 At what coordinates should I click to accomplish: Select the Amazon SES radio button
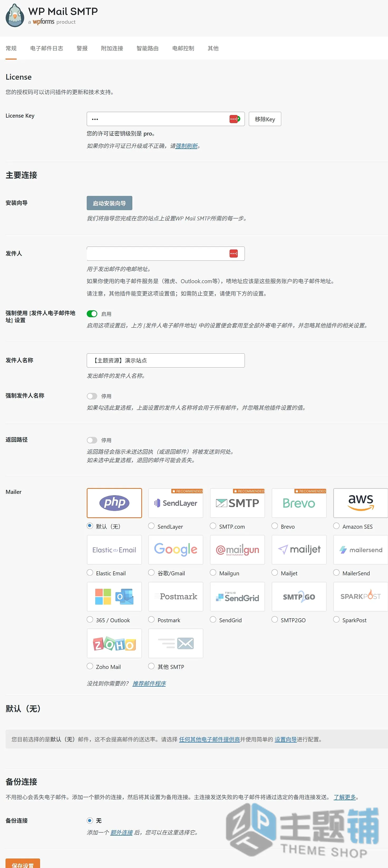pos(336,526)
